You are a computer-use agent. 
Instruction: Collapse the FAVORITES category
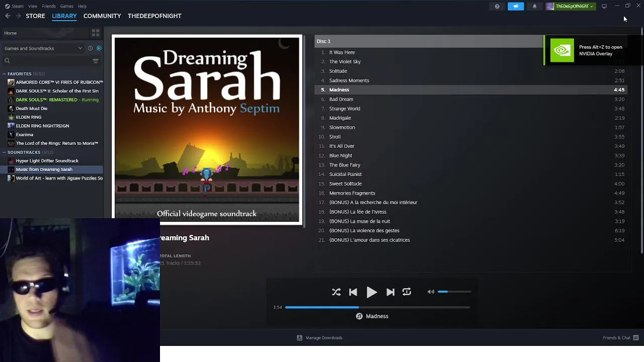(4, 74)
